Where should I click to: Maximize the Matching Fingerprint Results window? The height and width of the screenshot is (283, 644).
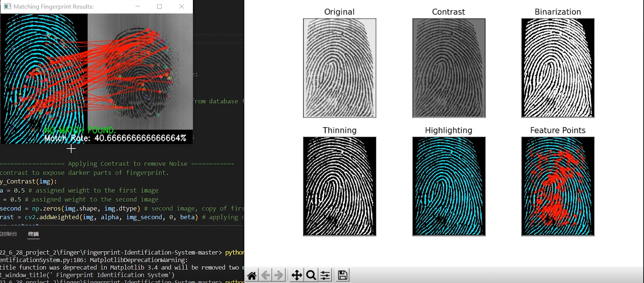click(x=160, y=7)
